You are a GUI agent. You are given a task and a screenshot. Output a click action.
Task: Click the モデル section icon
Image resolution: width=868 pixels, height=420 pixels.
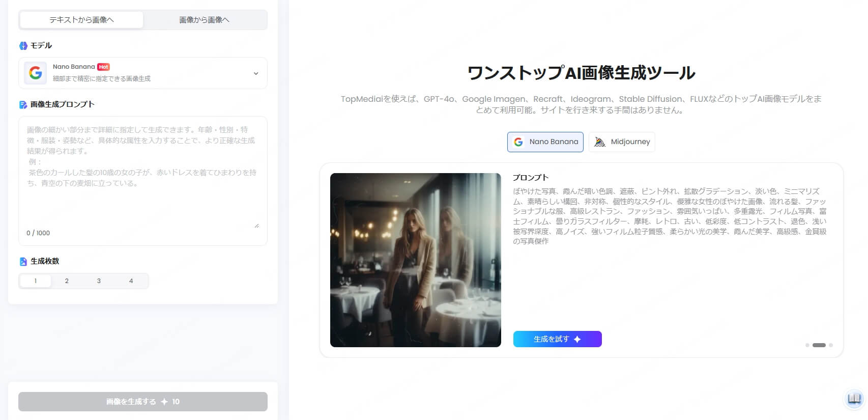tap(23, 46)
